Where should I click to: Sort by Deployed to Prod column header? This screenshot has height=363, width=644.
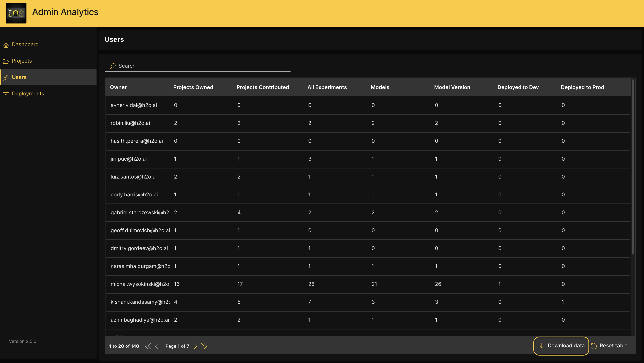point(582,87)
